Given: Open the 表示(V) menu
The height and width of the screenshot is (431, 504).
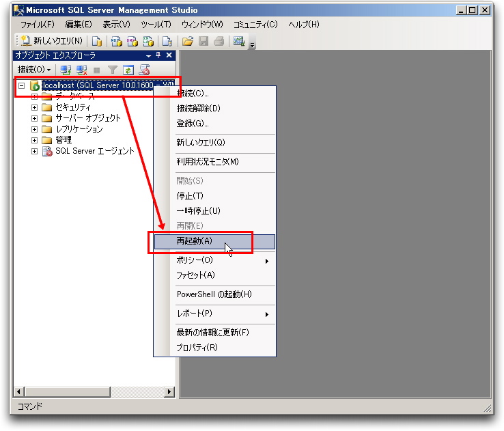Looking at the screenshot, I should [117, 25].
